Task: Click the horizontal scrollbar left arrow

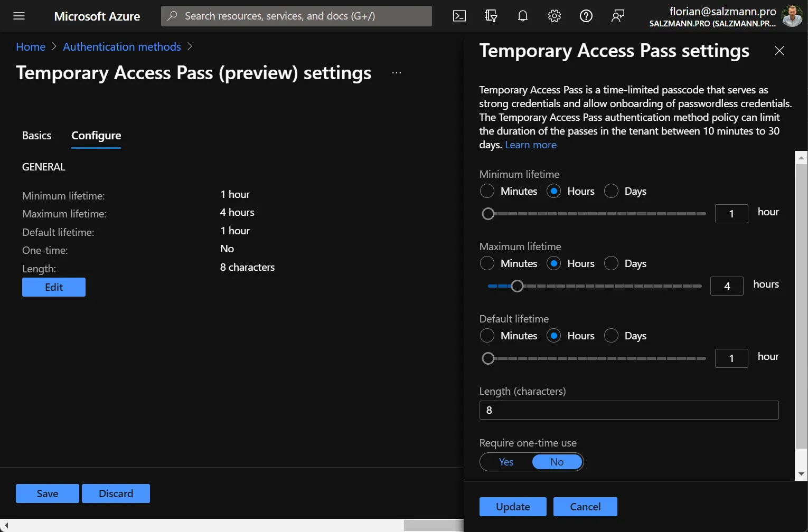Action: 6,526
